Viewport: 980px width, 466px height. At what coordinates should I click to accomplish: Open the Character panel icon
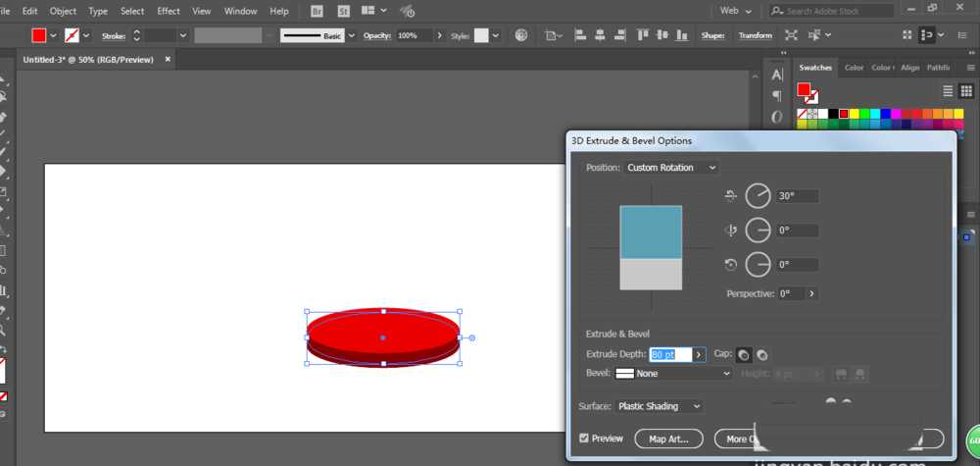click(x=777, y=75)
